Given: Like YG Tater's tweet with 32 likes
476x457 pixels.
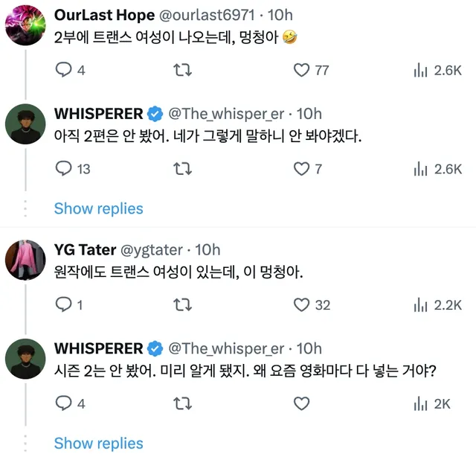Looking at the screenshot, I should [301, 304].
